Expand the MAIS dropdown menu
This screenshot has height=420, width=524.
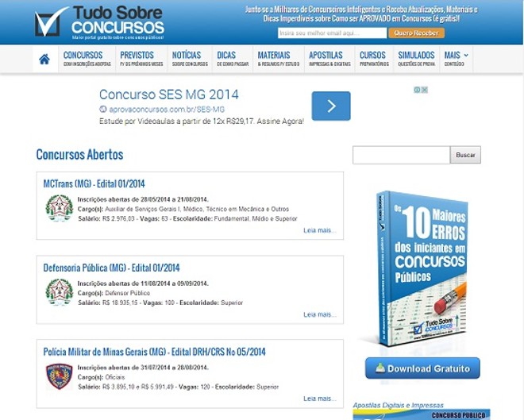tap(456, 59)
